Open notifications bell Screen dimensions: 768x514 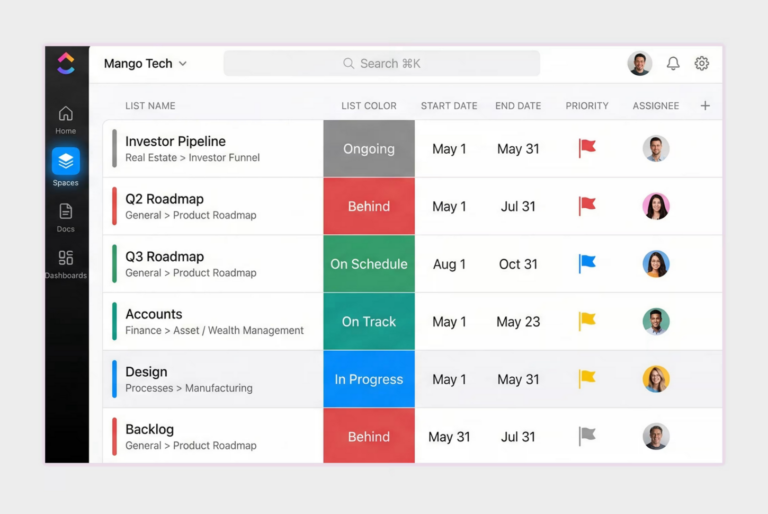point(673,63)
